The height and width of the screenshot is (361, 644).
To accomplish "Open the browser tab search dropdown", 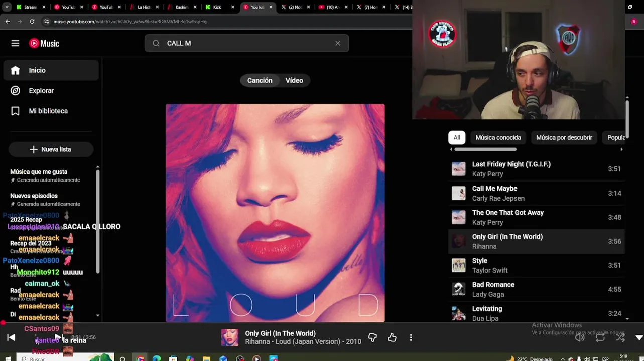I will (7, 7).
